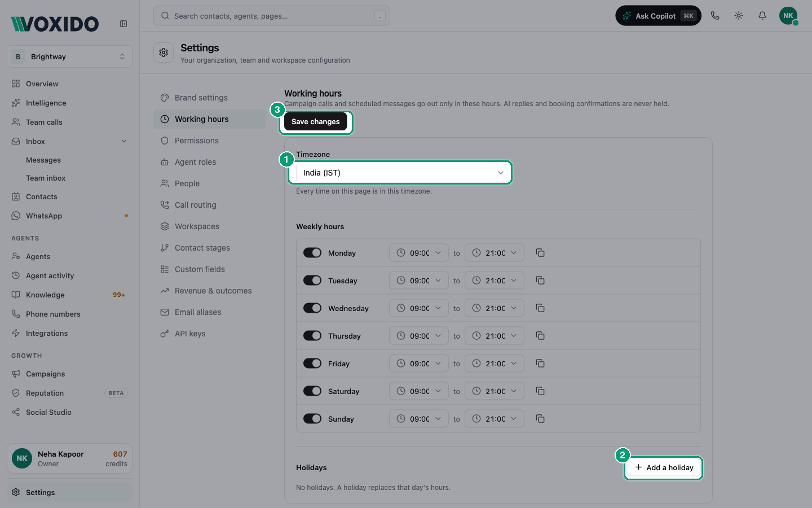Open Intelligence sparkle icon in sidebar
Screen dimensions: 812x508
[x=16, y=103]
